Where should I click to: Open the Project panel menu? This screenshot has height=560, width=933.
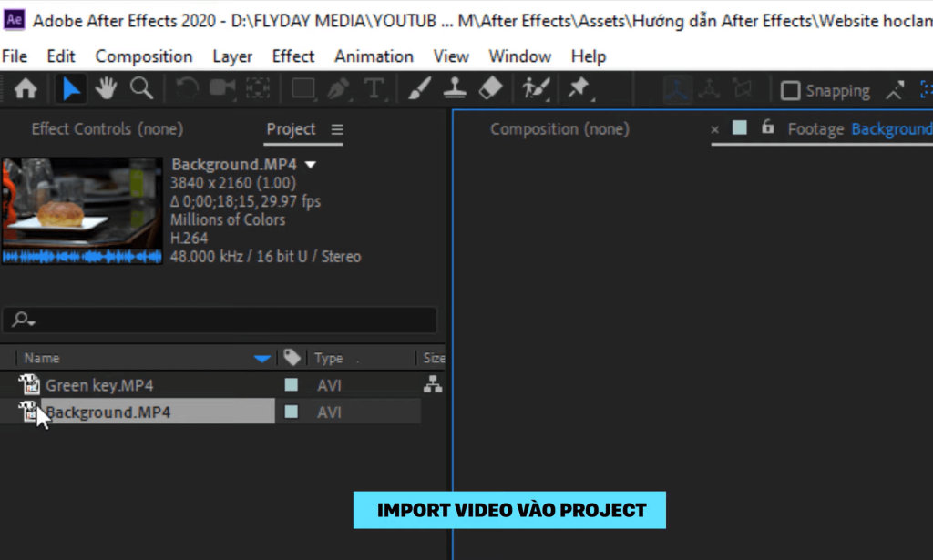coord(337,130)
